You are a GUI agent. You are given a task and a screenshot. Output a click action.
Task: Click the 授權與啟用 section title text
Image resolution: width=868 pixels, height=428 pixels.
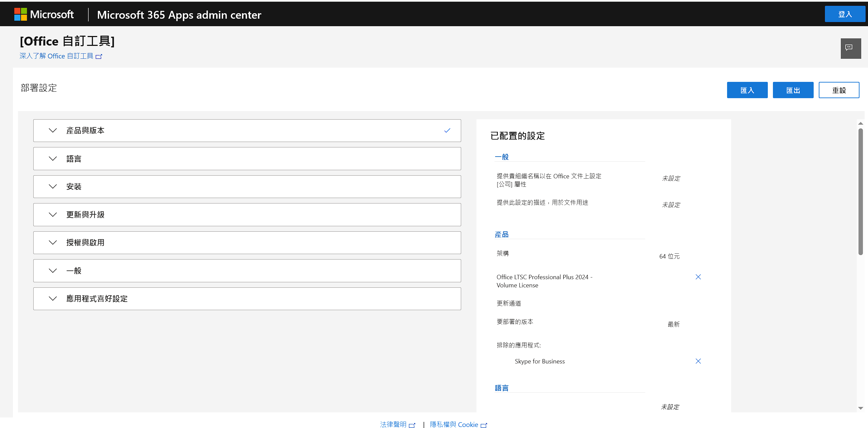(85, 243)
